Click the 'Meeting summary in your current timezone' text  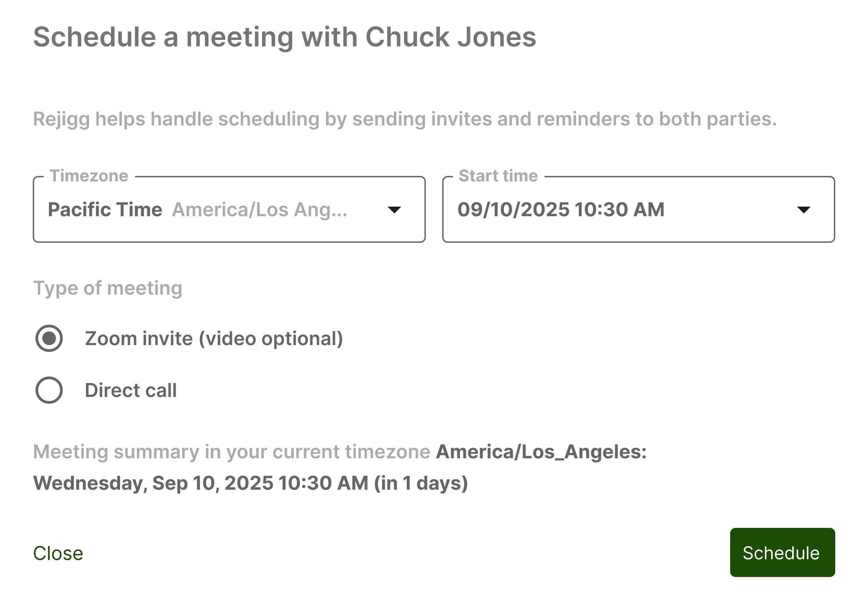tap(231, 451)
